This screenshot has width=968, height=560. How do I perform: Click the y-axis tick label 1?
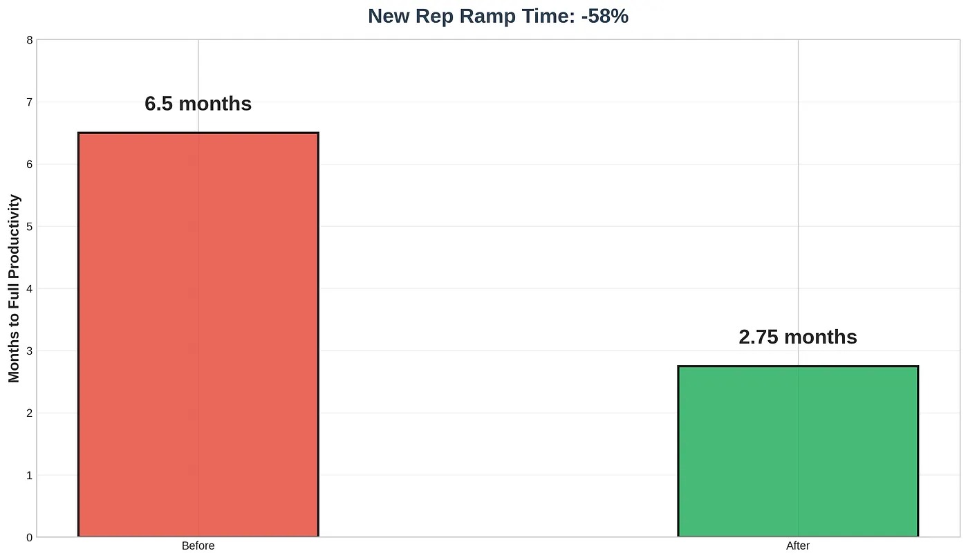tap(29, 475)
